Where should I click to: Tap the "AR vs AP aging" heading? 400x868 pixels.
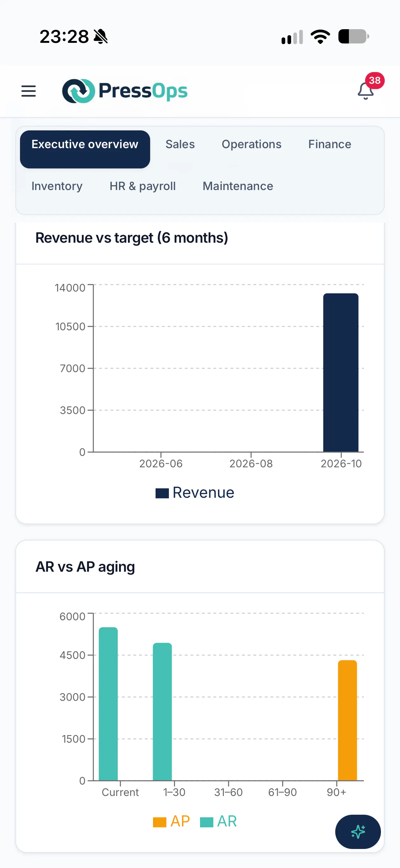click(x=85, y=567)
